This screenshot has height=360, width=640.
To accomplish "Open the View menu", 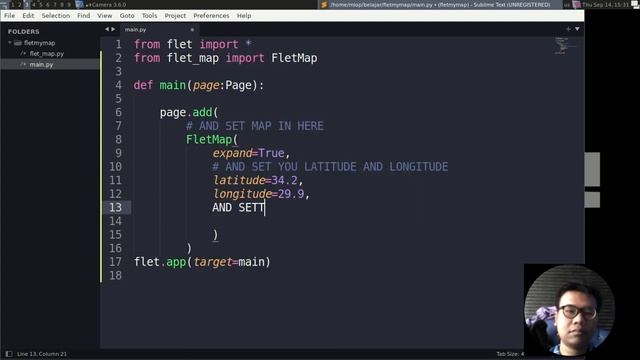I will (x=104, y=16).
